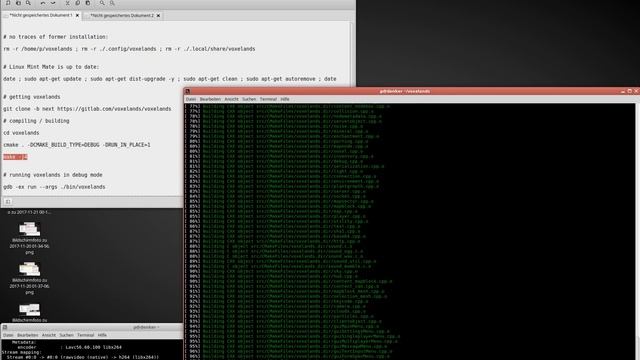This screenshot has width=640, height=360.
Task: Open Suchen menu in the bottom ffmpeg terminal
Action: (x=67, y=335)
